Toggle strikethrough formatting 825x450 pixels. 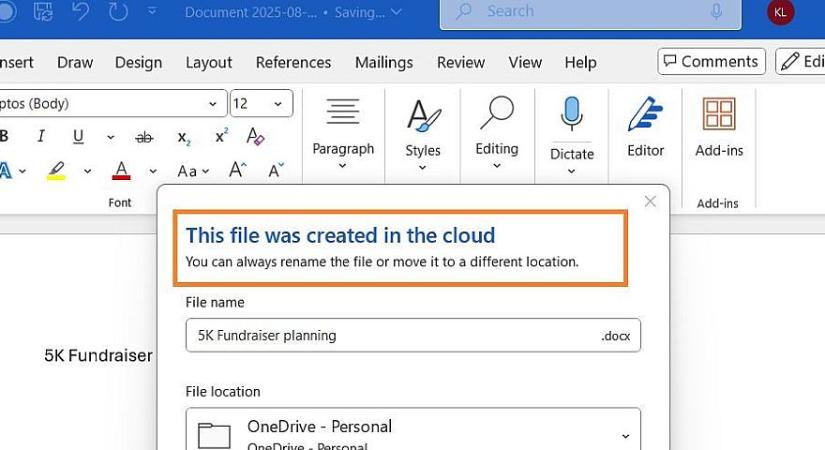point(144,137)
